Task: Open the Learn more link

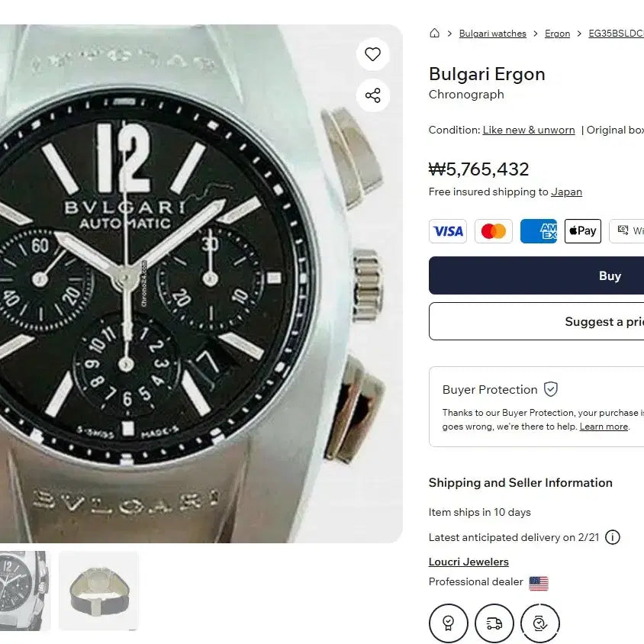Action: (604, 427)
